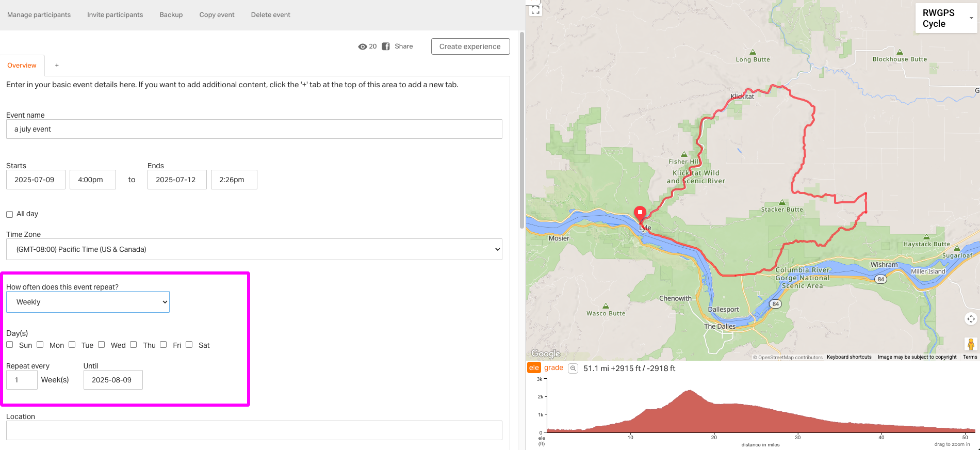The image size is (980, 450).
Task: Click Delete event menu item
Action: 270,15
